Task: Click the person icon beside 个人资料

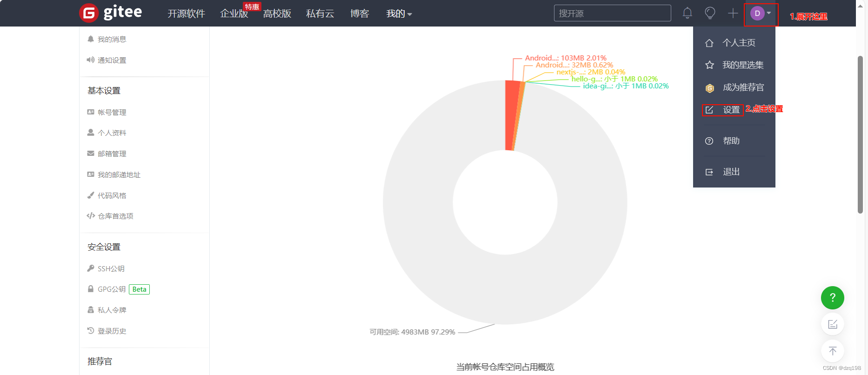Action: tap(91, 132)
